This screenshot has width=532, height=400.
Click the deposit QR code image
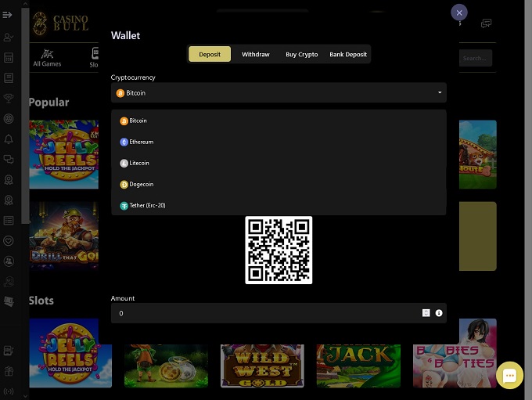coord(279,250)
